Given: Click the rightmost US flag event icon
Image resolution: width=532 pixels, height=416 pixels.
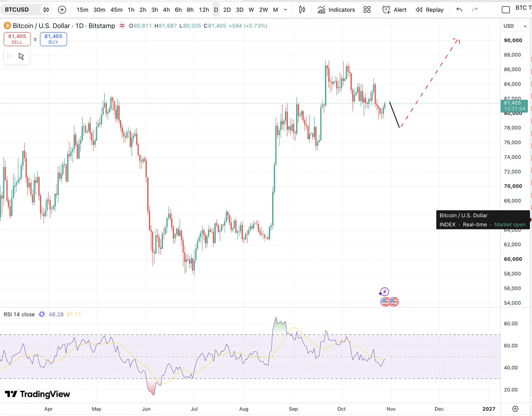Looking at the screenshot, I should click(x=394, y=302).
